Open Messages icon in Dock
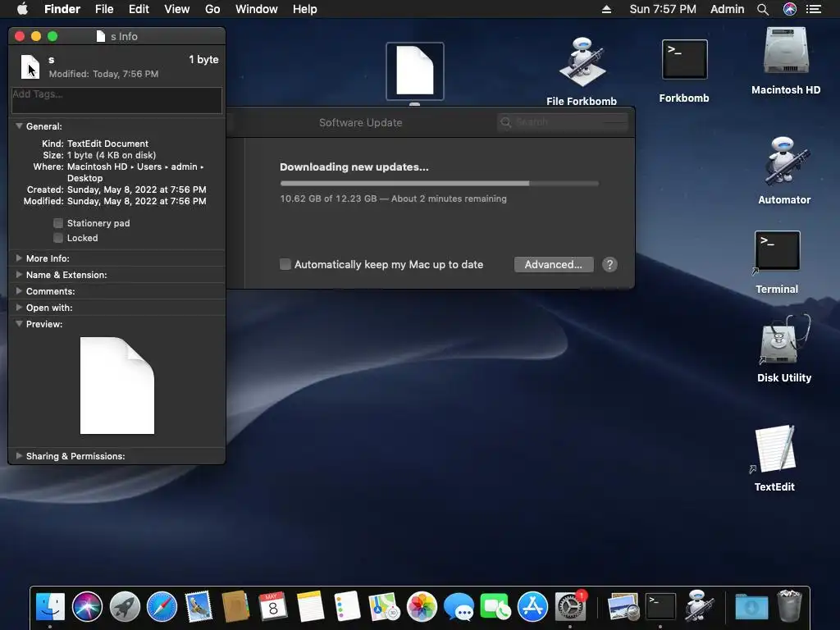Screen dimensions: 840x630 (459, 607)
